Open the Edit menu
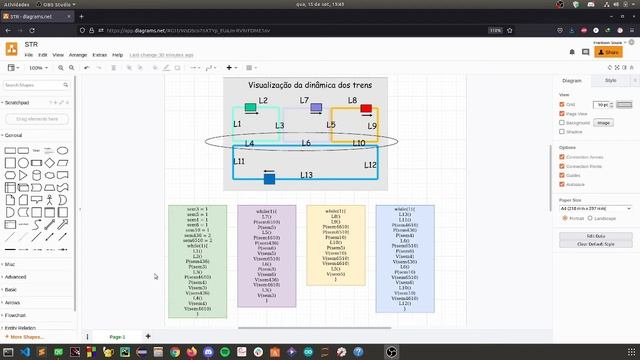The image size is (640, 360). (42, 55)
